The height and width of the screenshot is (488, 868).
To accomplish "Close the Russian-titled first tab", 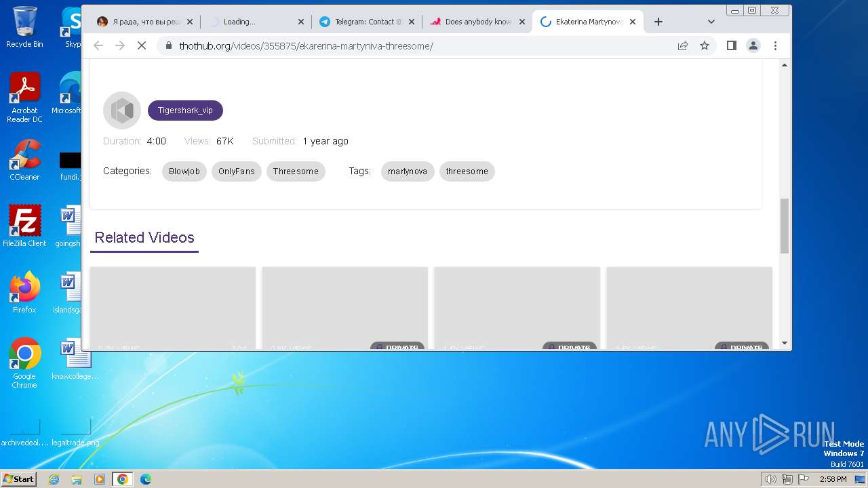I will point(190,22).
